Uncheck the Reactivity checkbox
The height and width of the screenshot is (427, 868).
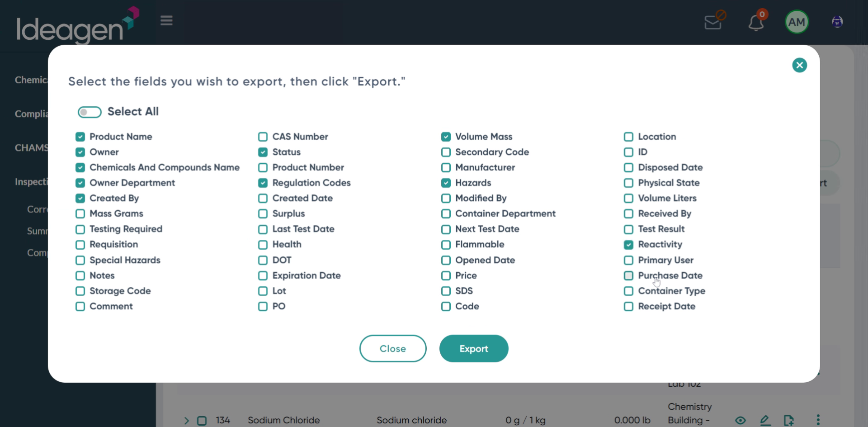click(628, 245)
